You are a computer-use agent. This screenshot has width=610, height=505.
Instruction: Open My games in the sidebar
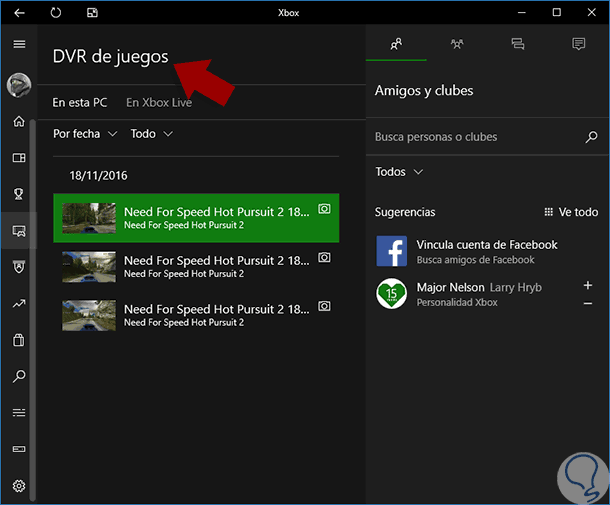pos(19,158)
